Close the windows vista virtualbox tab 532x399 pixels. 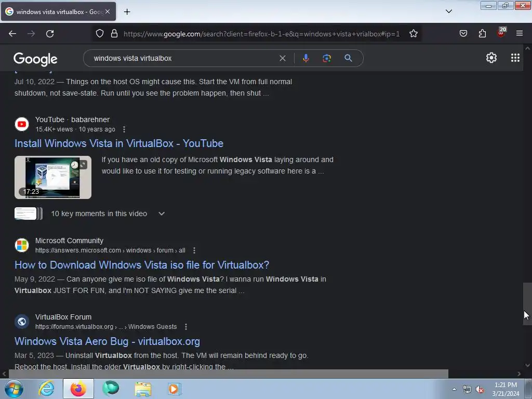(108, 11)
